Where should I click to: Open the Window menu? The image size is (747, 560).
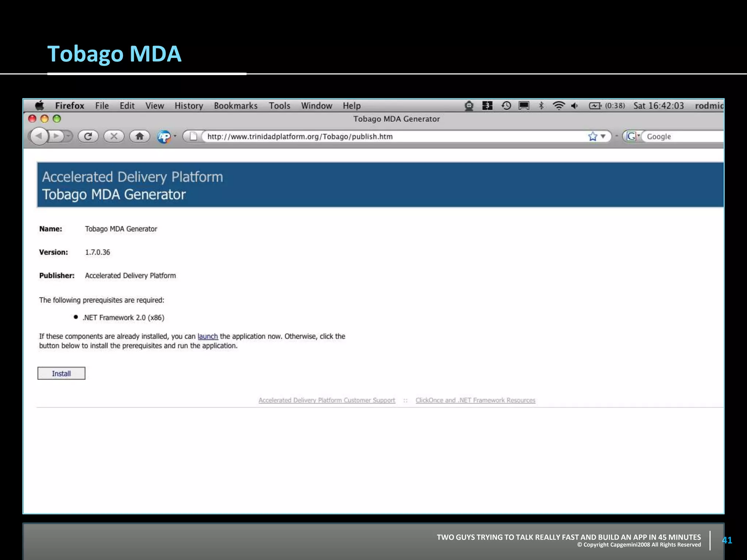[x=317, y=106]
